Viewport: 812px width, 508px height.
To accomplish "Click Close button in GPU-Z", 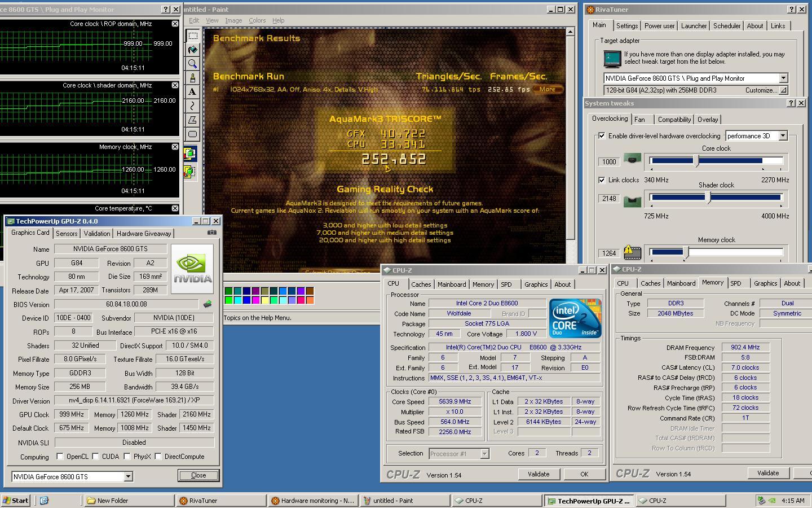I will [198, 475].
